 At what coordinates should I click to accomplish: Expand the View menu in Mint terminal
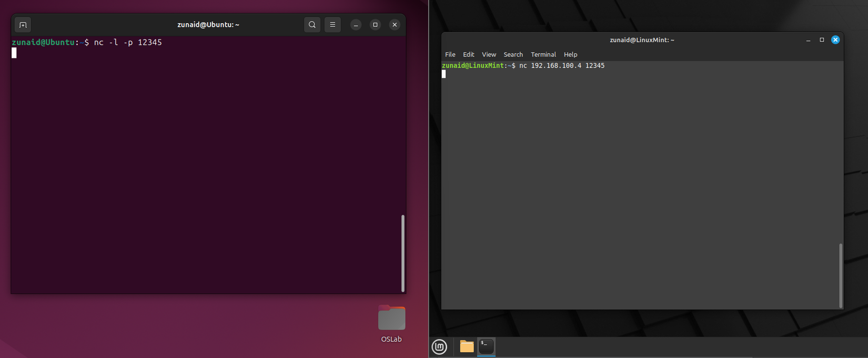489,55
